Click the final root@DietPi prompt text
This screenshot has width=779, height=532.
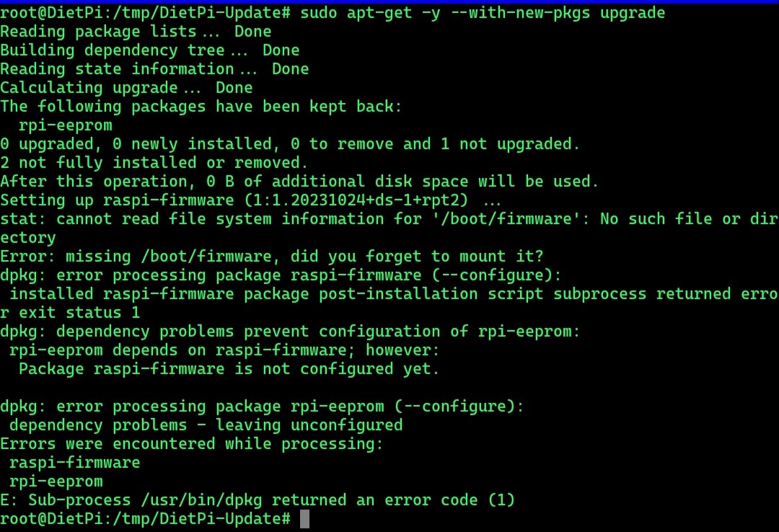(x=145, y=519)
